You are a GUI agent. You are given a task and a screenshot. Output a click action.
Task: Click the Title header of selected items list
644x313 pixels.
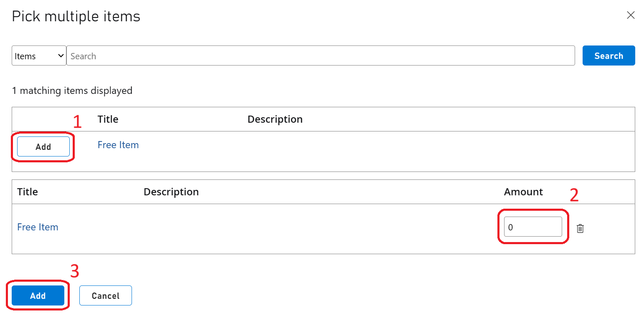pos(27,192)
